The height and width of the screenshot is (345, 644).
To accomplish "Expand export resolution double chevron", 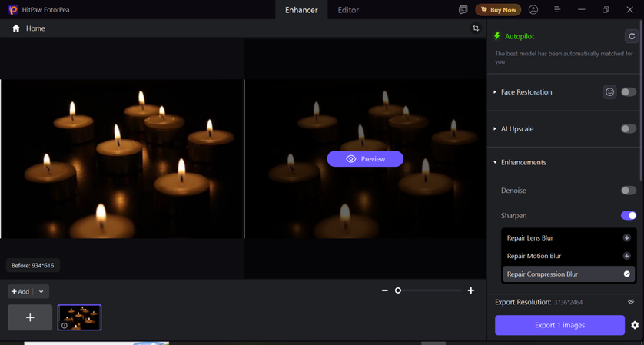I will pyautogui.click(x=631, y=302).
